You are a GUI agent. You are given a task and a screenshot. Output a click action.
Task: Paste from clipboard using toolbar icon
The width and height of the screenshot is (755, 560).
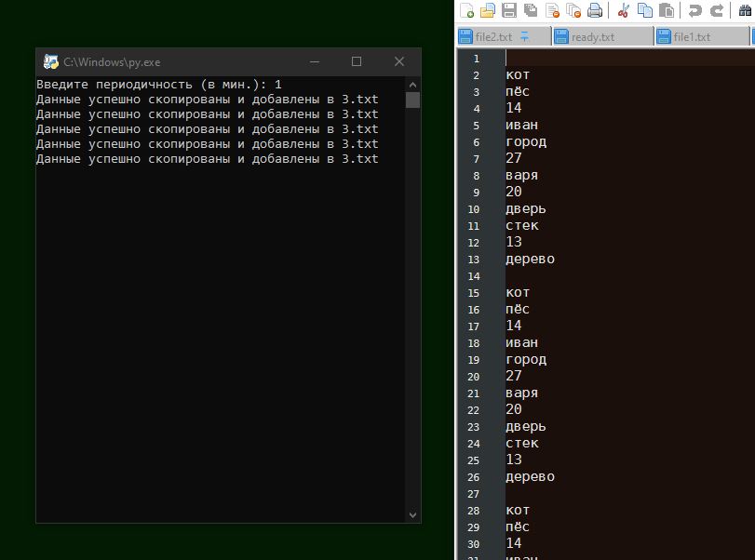(667, 10)
